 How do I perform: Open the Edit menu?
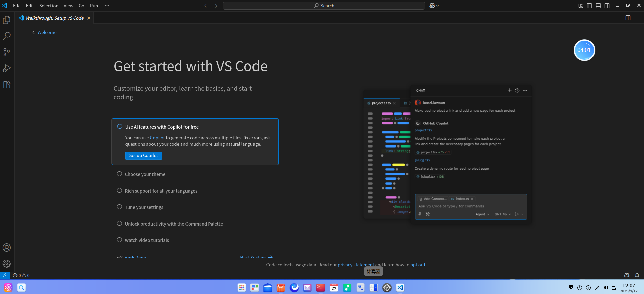[x=30, y=6]
